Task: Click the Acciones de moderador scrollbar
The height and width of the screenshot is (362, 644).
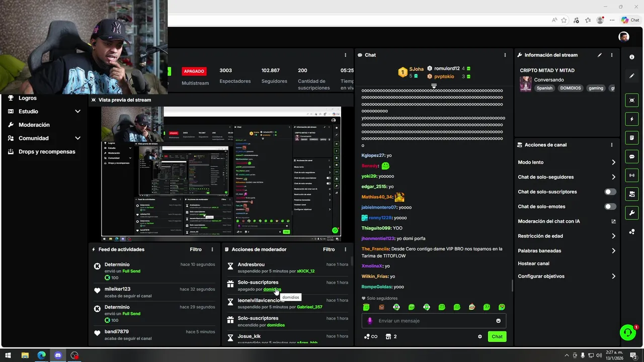Action: pyautogui.click(x=351, y=260)
